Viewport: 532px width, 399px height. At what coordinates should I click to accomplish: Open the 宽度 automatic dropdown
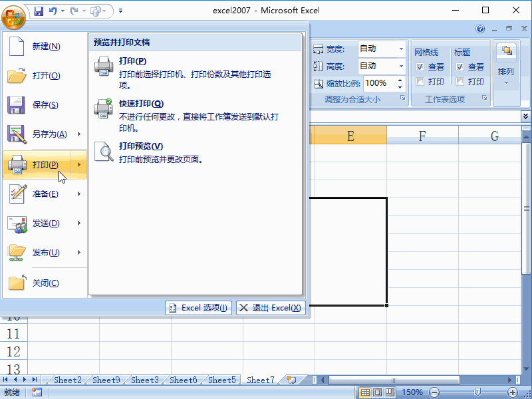pos(402,49)
